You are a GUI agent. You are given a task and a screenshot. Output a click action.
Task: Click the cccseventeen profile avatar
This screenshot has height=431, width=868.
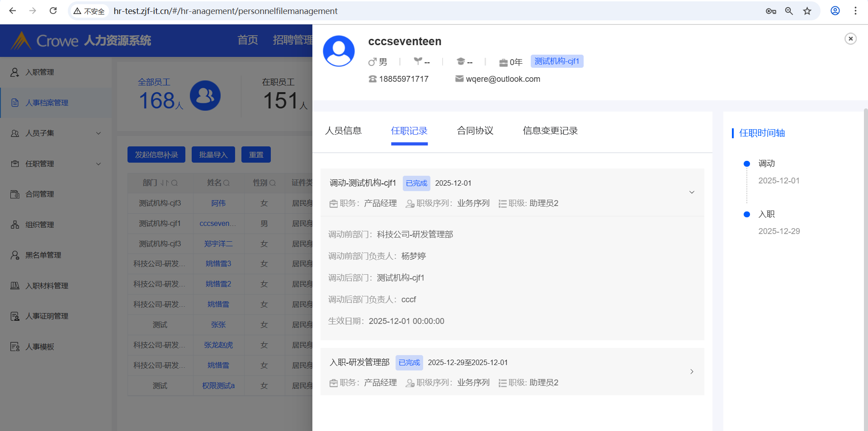(339, 51)
